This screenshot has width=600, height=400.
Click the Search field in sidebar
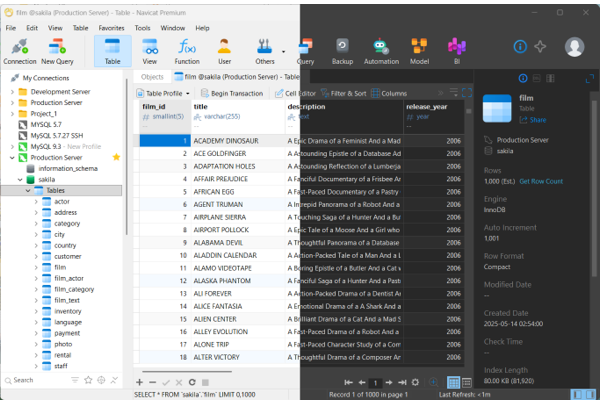(38, 380)
